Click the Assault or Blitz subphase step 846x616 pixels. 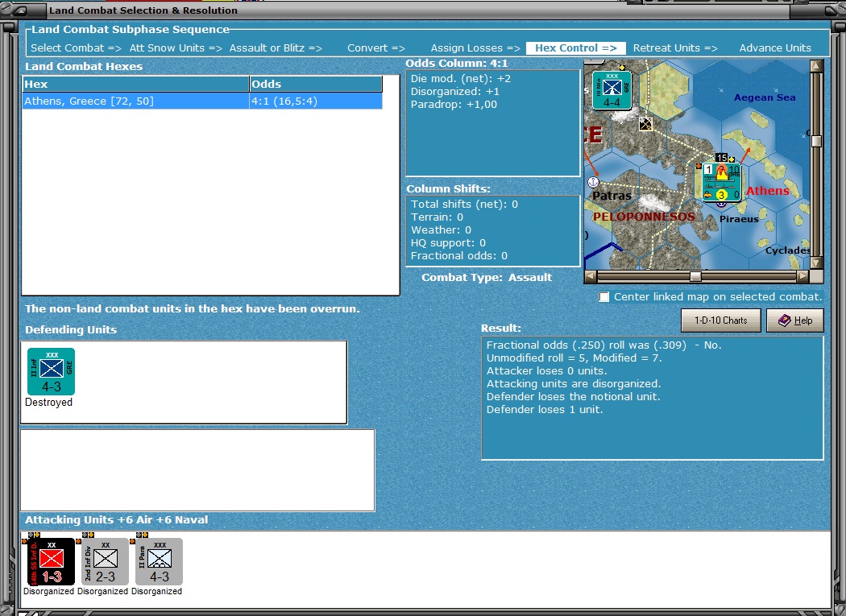pos(276,48)
